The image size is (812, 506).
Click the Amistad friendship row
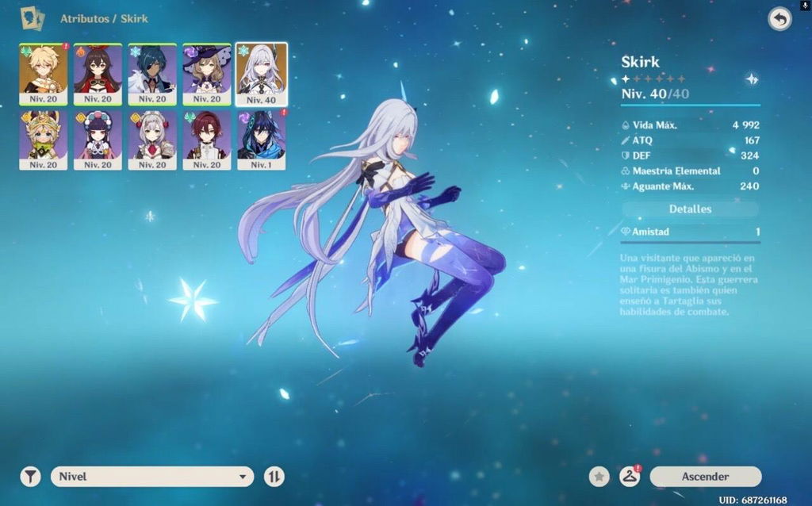(691, 232)
